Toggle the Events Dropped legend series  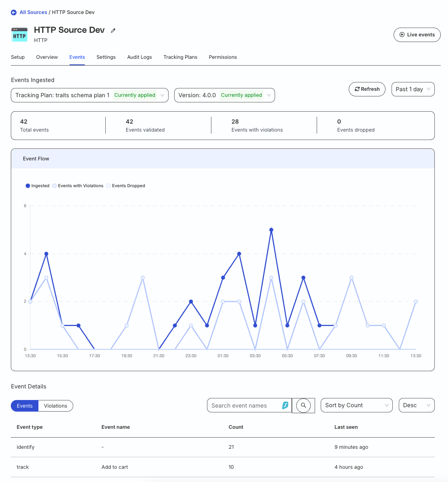(126, 186)
